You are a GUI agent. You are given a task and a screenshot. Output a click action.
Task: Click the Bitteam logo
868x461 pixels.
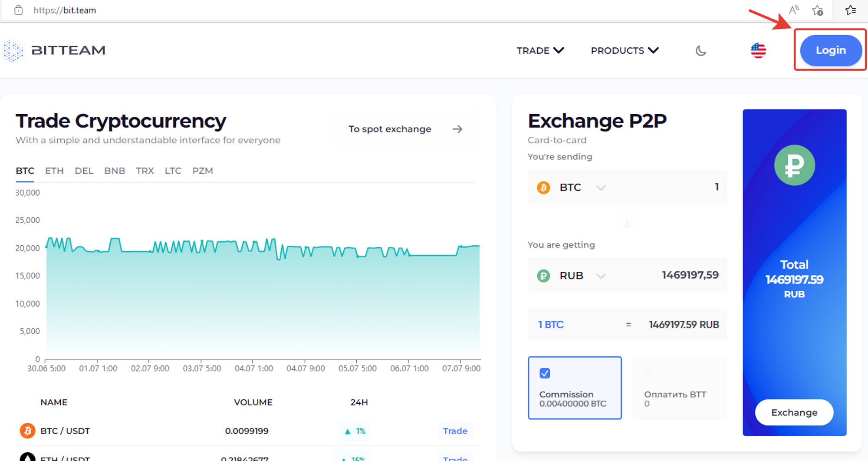pyautogui.click(x=55, y=50)
